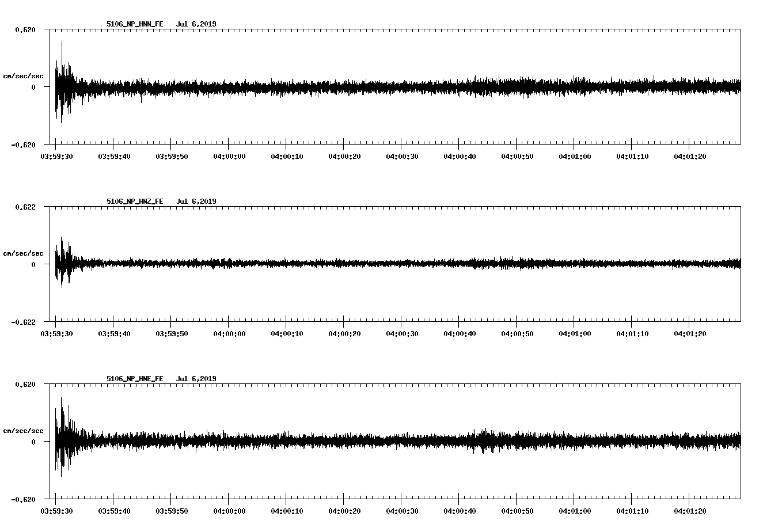Click 04:00:00 time label under HNE plot
The image size is (782, 532).
[x=229, y=511]
